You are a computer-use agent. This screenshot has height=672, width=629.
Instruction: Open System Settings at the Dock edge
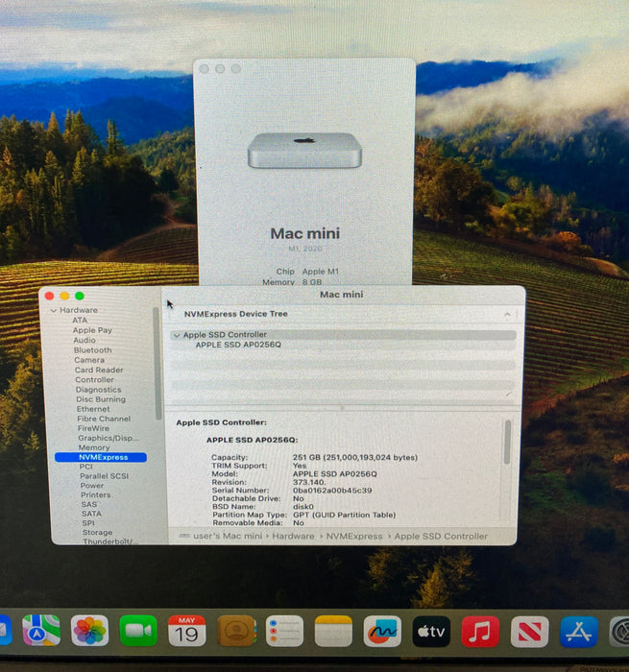619,632
